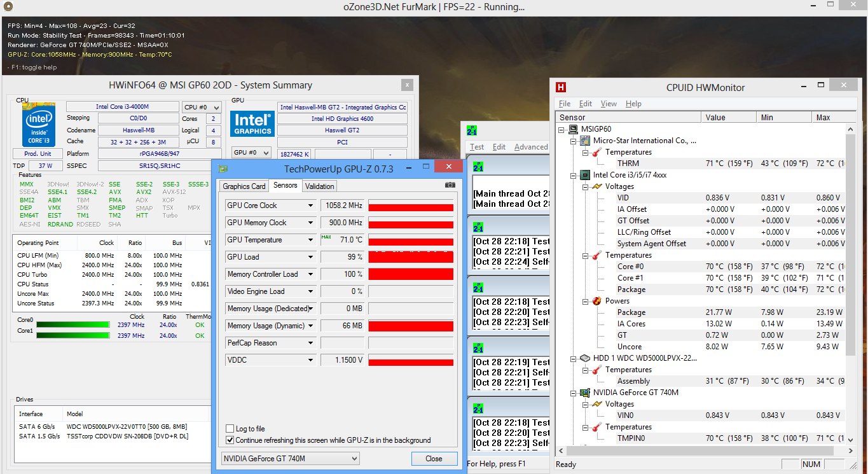Select the THRM temperature row in HWMonitor

pos(700,164)
